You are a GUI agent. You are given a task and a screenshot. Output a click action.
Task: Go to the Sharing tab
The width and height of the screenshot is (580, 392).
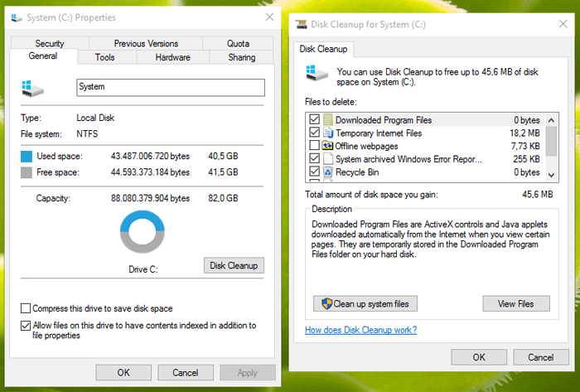(242, 58)
